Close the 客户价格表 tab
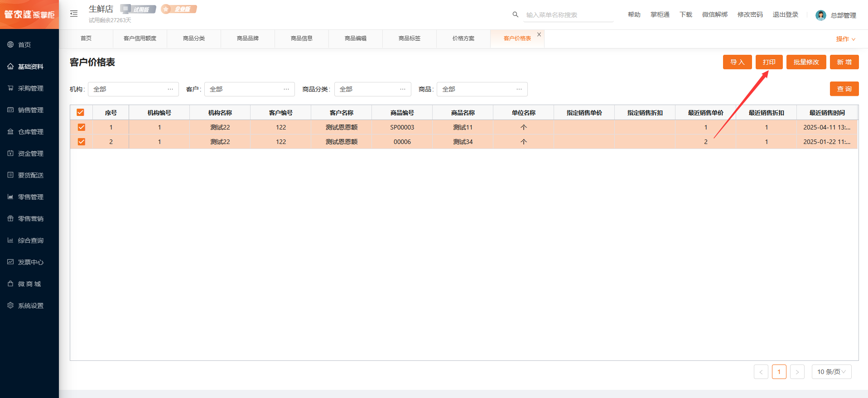 [539, 34]
